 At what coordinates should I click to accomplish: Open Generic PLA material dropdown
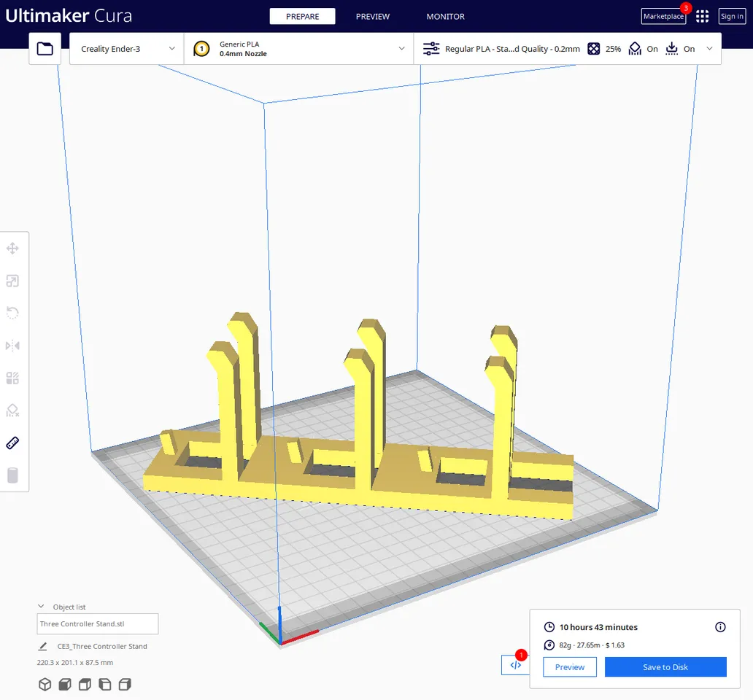pos(298,48)
